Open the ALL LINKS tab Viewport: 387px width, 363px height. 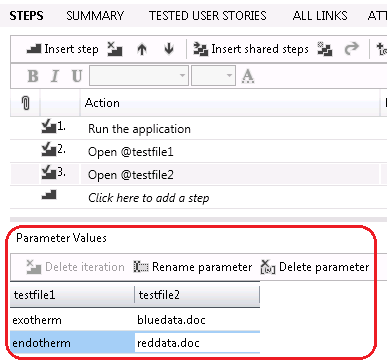pyautogui.click(x=320, y=16)
